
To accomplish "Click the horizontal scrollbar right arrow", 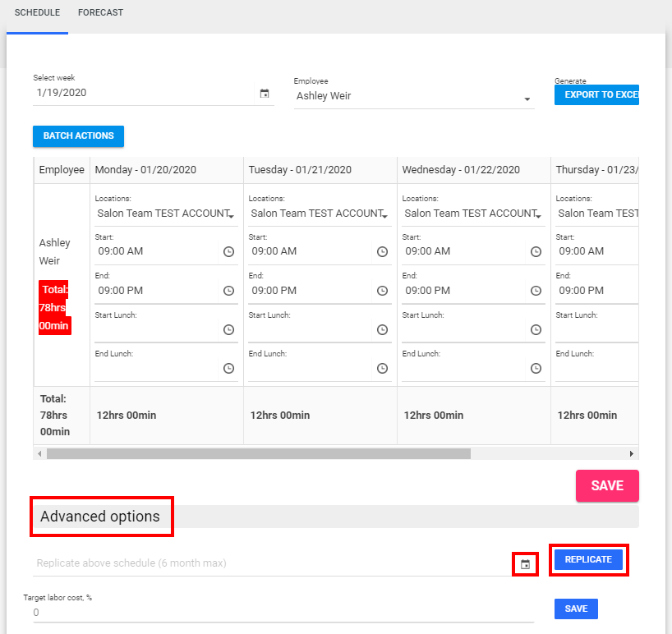I will click(x=631, y=453).
